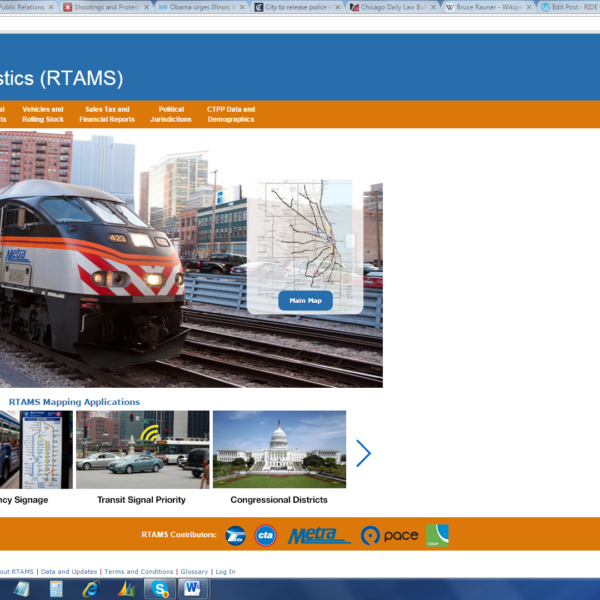Click the RTAMS Contributors label
The width and height of the screenshot is (600, 600).
click(x=179, y=535)
